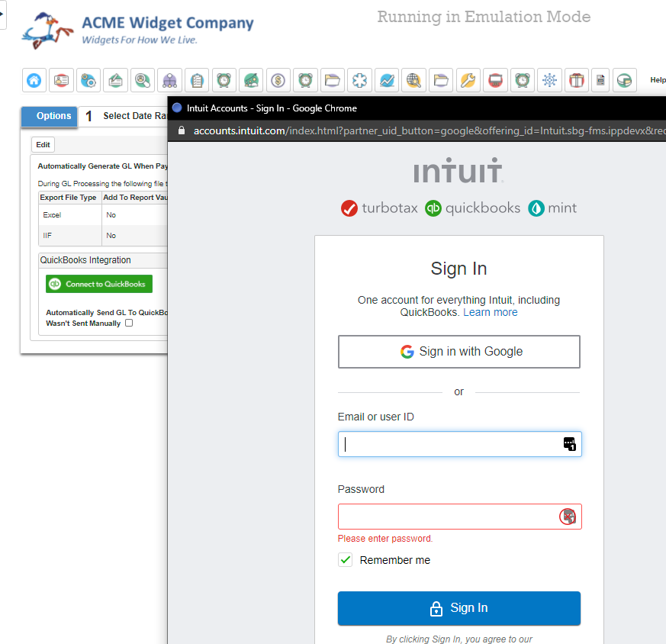Click the Add To Report Vault column header
Screen dimensions: 666x644
click(x=135, y=198)
